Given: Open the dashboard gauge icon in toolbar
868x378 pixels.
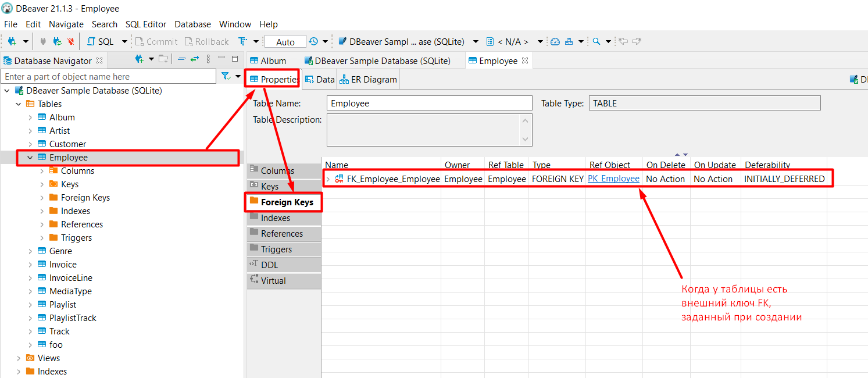Looking at the screenshot, I should click(555, 41).
